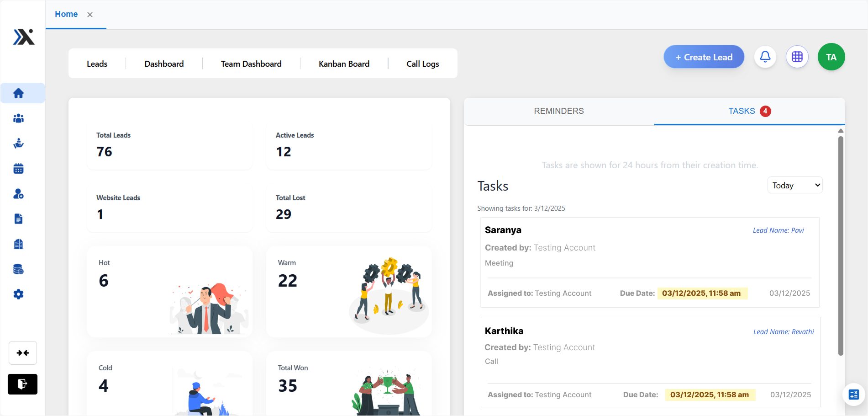Viewport: 868px width, 416px height.
Task: Switch to the REMINDERS tab
Action: click(559, 111)
